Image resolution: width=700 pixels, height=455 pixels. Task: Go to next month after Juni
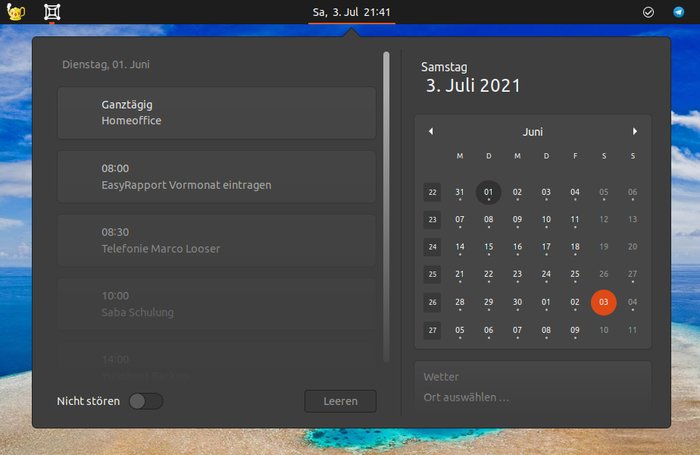coord(634,131)
